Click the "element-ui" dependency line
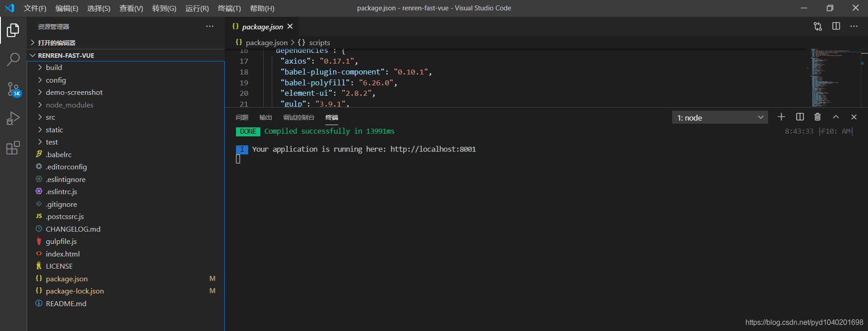868x331 pixels. click(x=328, y=93)
